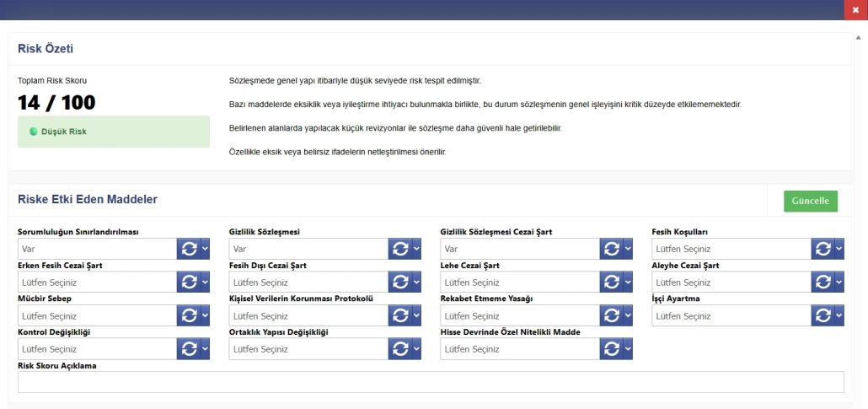Viewport: 868px width, 409px height.
Task: Click refresh icon for Gizlilik Sözleşmesi Cezai Şart
Action: (x=612, y=249)
